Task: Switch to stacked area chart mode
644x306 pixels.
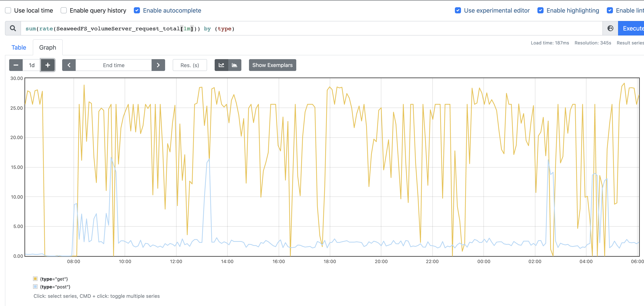Action: point(234,65)
